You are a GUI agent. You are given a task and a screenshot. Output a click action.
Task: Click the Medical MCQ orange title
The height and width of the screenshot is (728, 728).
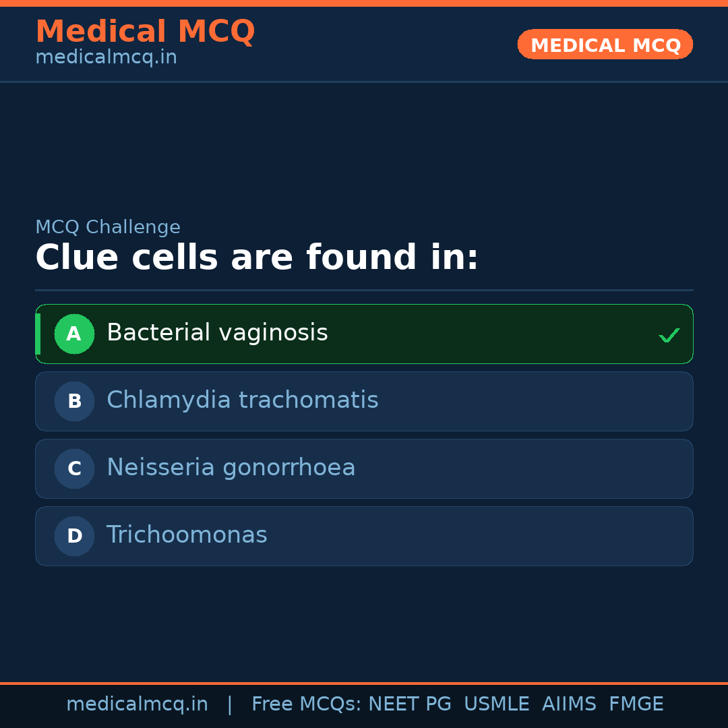[x=145, y=32]
